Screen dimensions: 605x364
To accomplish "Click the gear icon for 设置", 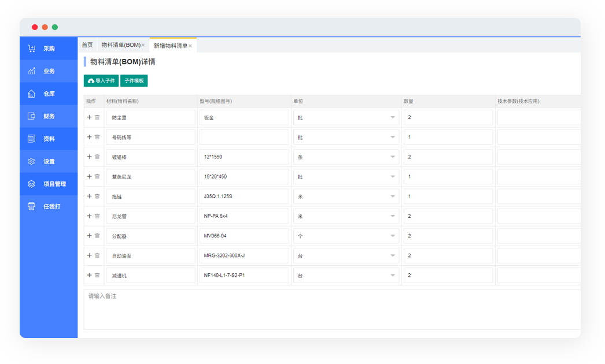I will 32,161.
